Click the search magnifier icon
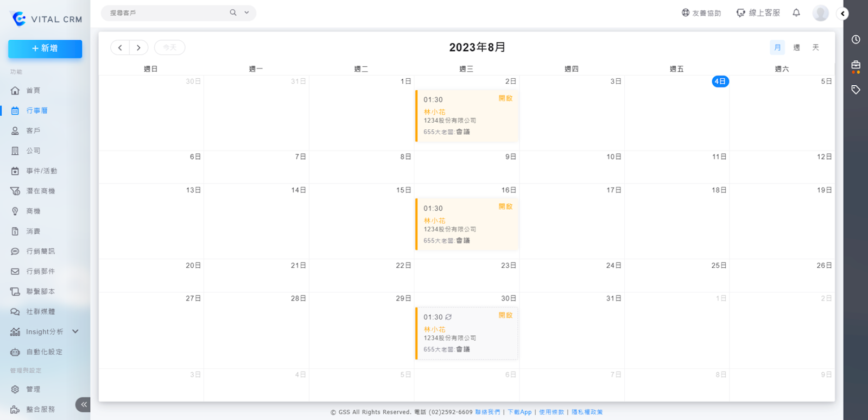This screenshot has width=868, height=420. tap(233, 12)
